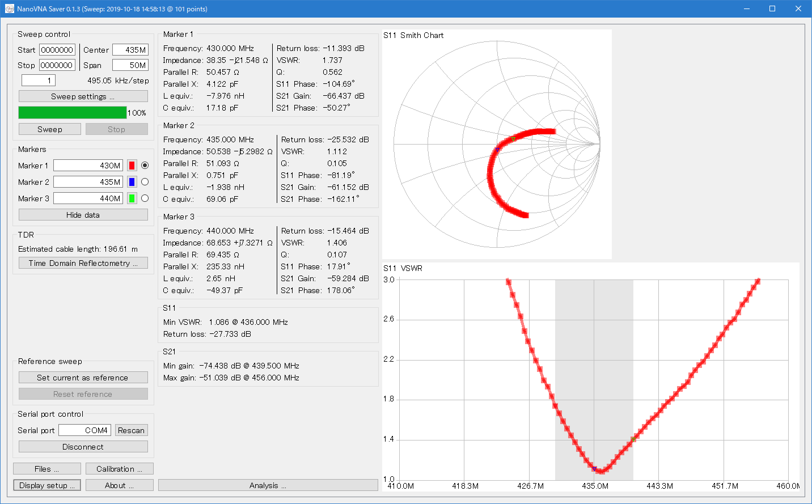Hide the marker data panel

[83, 215]
